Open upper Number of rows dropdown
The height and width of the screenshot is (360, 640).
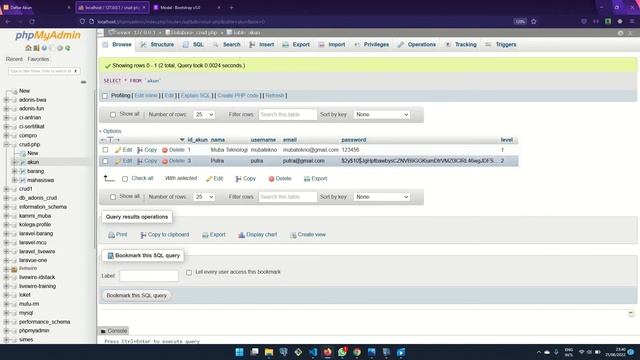tap(204, 115)
